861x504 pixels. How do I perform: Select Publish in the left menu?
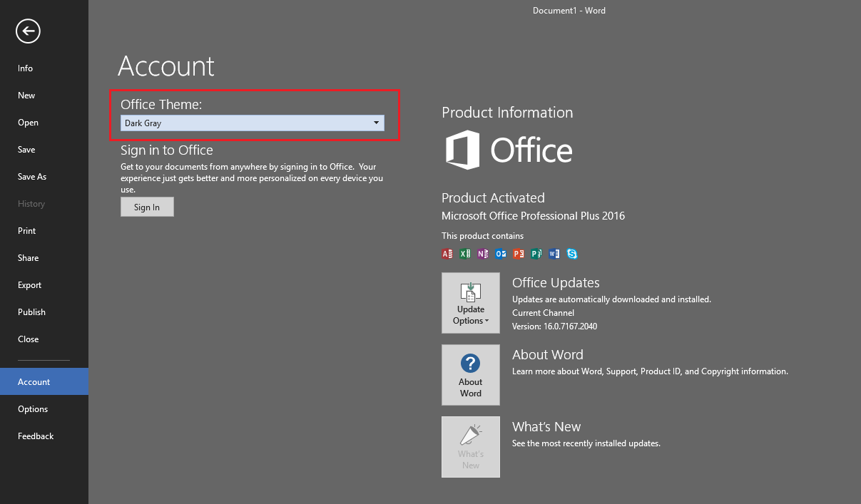pyautogui.click(x=44, y=312)
